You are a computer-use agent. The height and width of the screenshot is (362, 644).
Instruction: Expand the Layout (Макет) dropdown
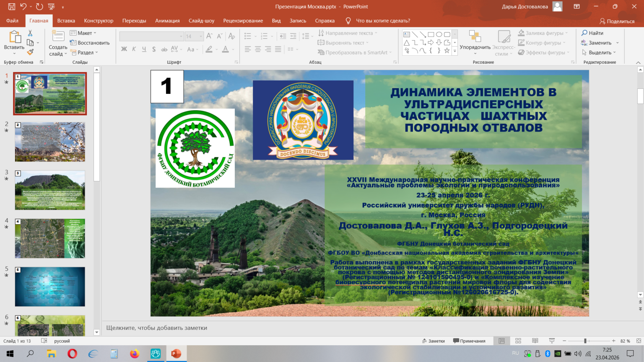coord(83,33)
